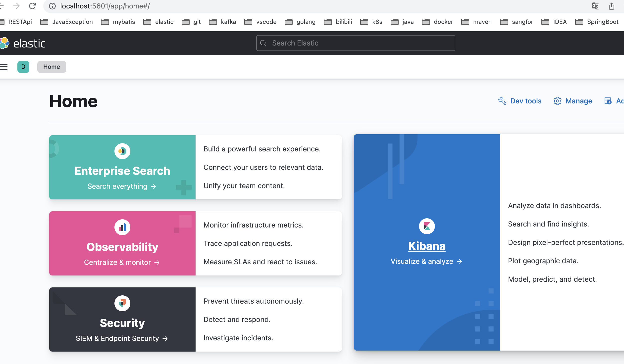Screen dimensions: 624x364
Task: Click the Security shield icon
Action: tap(122, 303)
